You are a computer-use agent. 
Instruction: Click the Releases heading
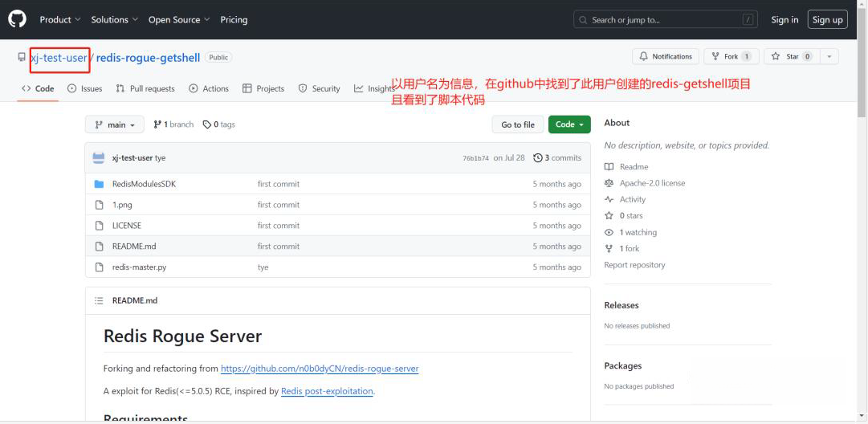point(621,305)
